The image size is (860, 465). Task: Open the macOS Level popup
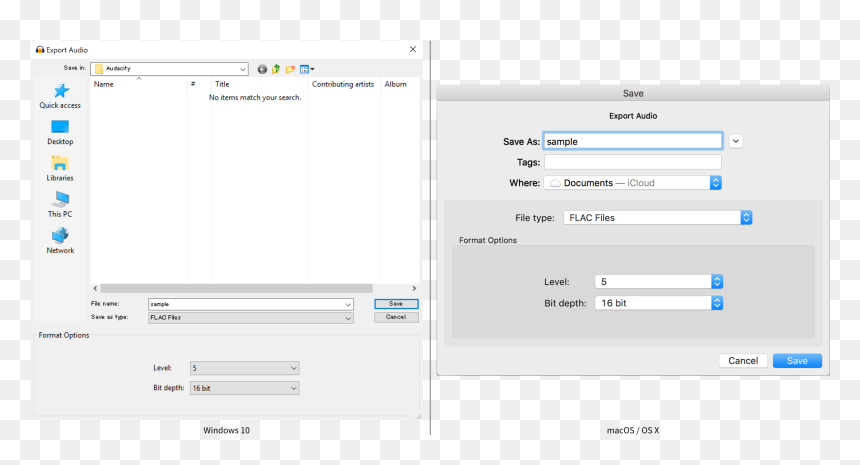(x=659, y=282)
